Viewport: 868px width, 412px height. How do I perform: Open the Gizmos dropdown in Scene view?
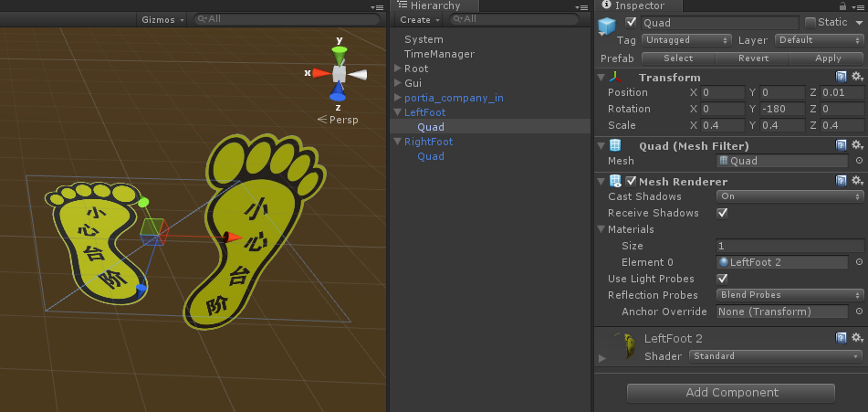(x=162, y=19)
